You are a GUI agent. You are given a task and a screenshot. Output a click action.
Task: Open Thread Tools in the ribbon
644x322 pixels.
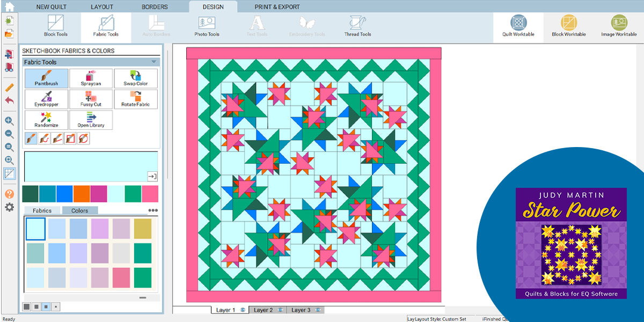point(357,26)
